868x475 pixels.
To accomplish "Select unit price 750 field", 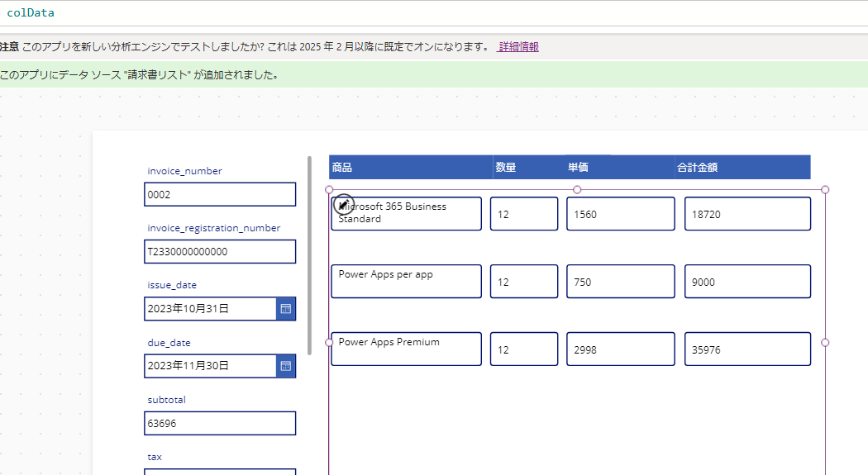I will [621, 282].
